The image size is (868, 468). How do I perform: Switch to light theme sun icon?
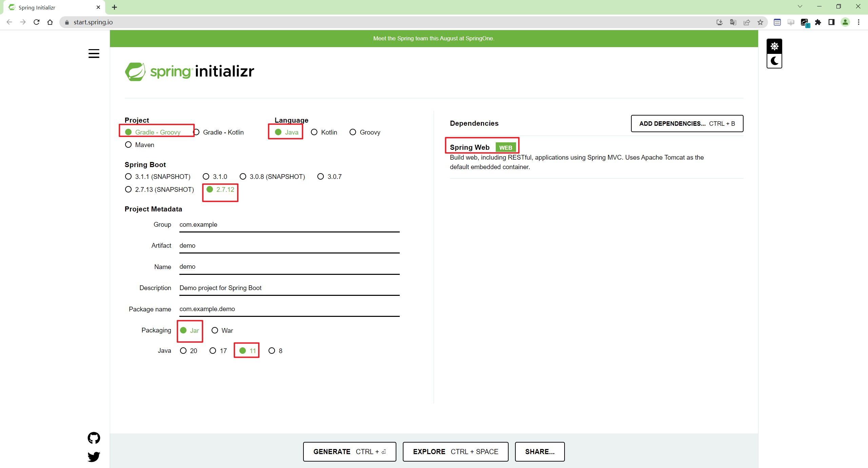[x=774, y=46]
